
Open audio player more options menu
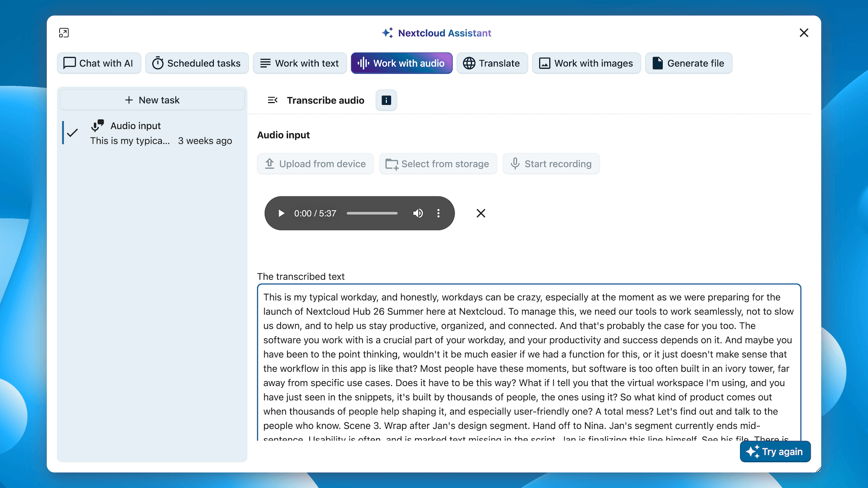point(438,213)
